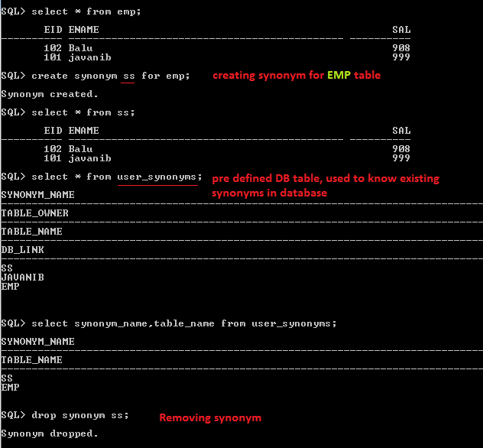Select salary 908 in the emp query result
The height and width of the screenshot is (448, 483).
401,48
